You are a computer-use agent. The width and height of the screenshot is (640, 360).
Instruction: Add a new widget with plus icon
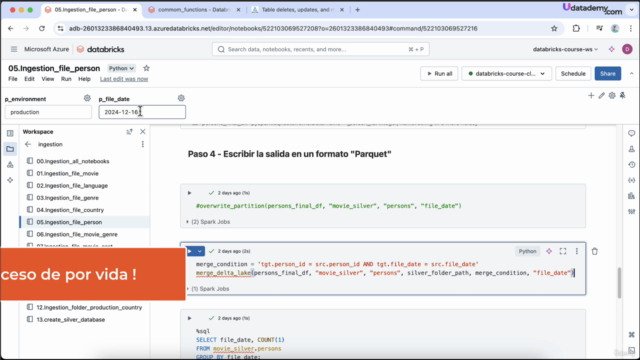pos(591,96)
